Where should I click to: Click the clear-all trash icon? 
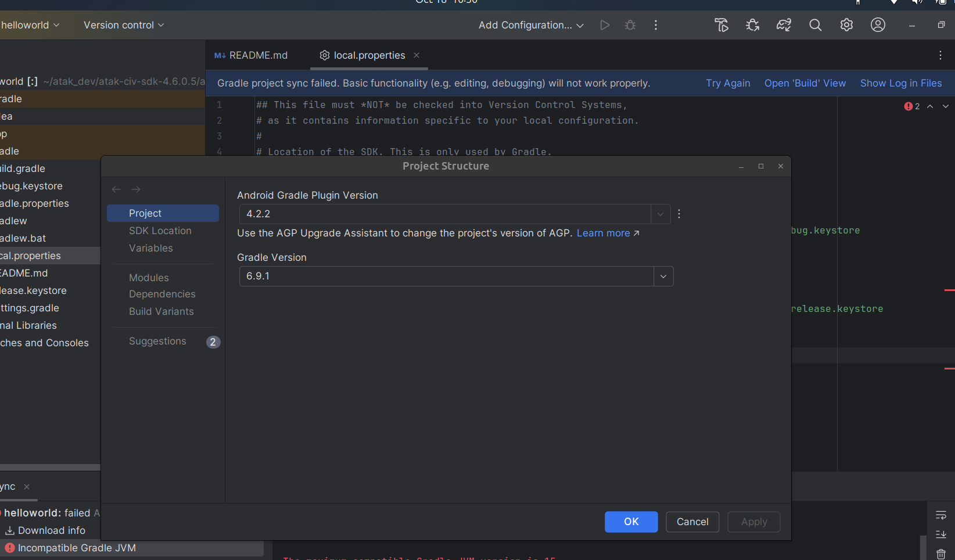pyautogui.click(x=941, y=554)
